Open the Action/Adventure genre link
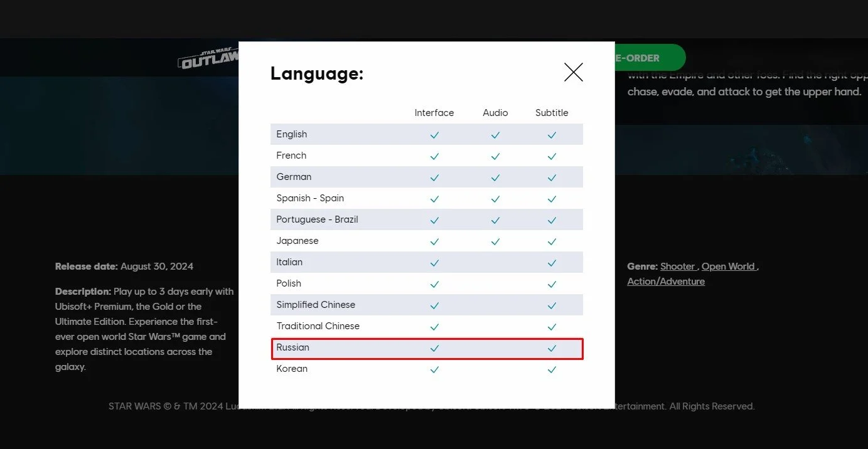 (x=666, y=282)
